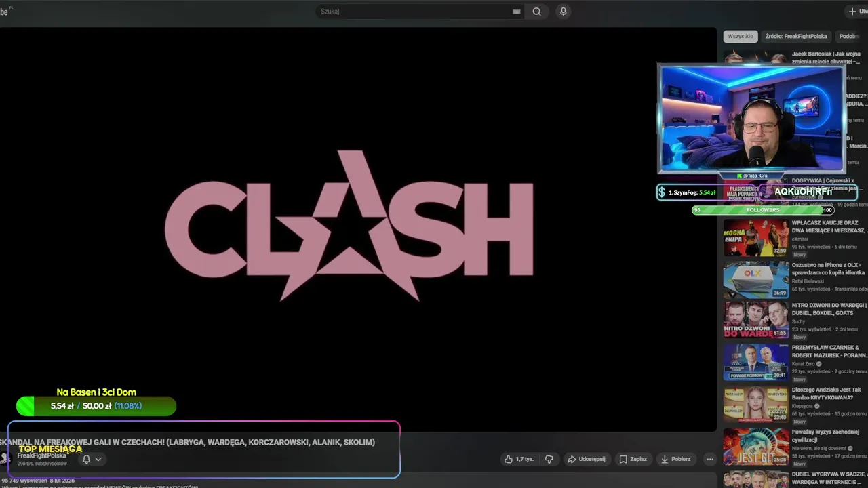The image size is (868, 488).
Task: Open title 'PRZEMYSŁAW CZARNEK & ROBERT MAZUREK'
Action: (829, 351)
